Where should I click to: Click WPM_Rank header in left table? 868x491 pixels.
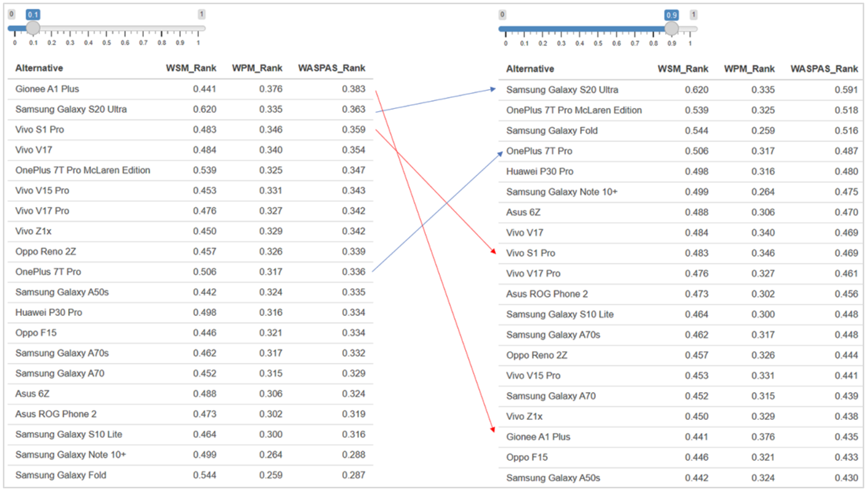pos(257,68)
